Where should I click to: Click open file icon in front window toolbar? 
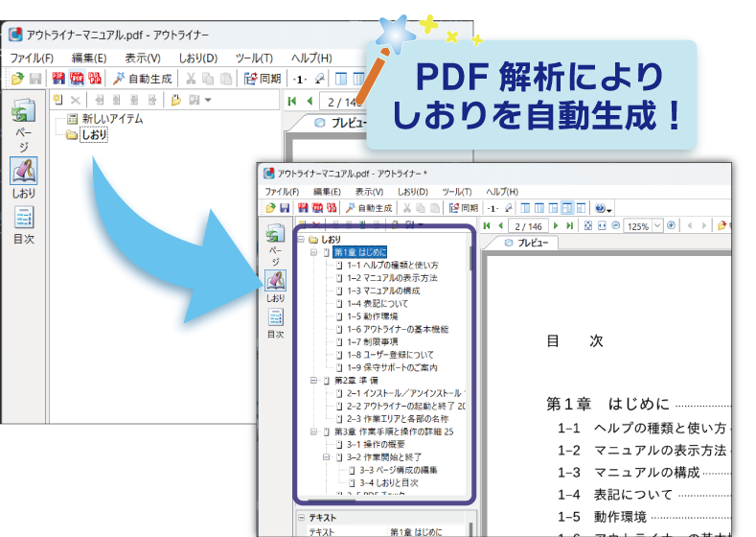(x=270, y=208)
